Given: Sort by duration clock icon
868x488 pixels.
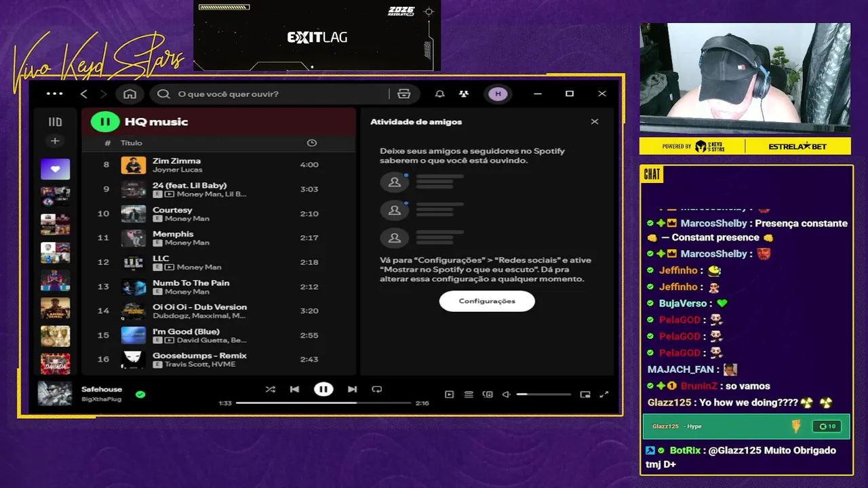Looking at the screenshot, I should pos(312,143).
